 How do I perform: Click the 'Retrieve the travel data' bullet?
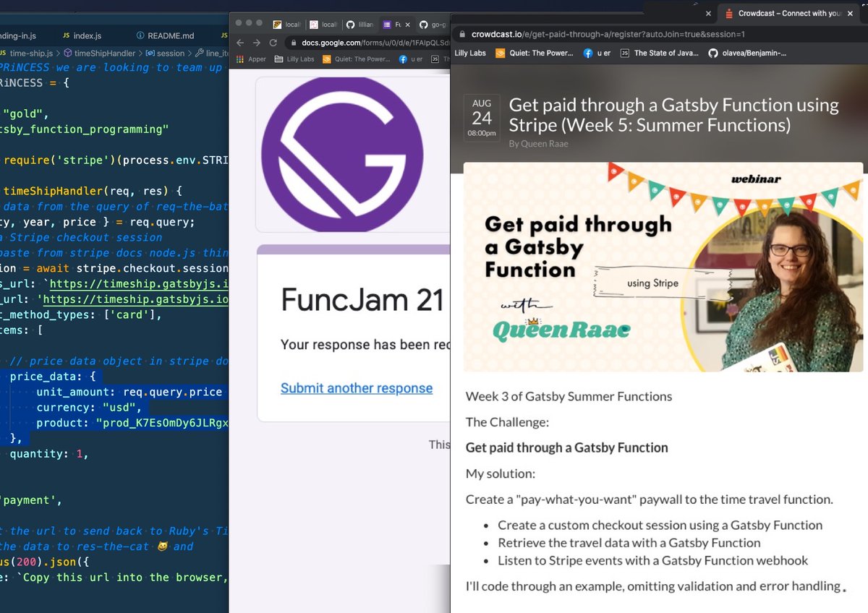(629, 543)
